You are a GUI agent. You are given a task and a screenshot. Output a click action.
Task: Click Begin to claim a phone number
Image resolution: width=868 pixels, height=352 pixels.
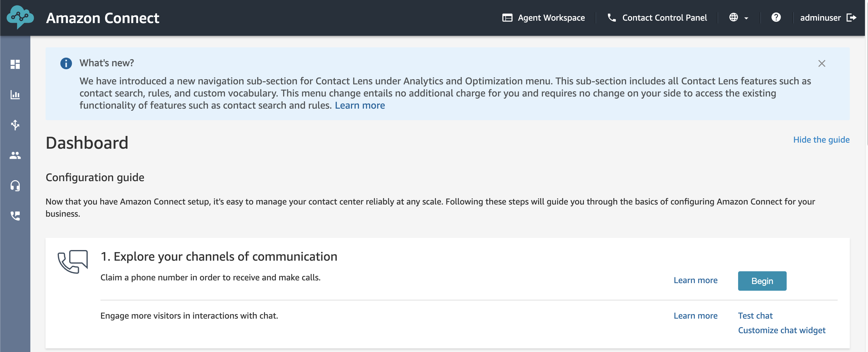pos(762,281)
